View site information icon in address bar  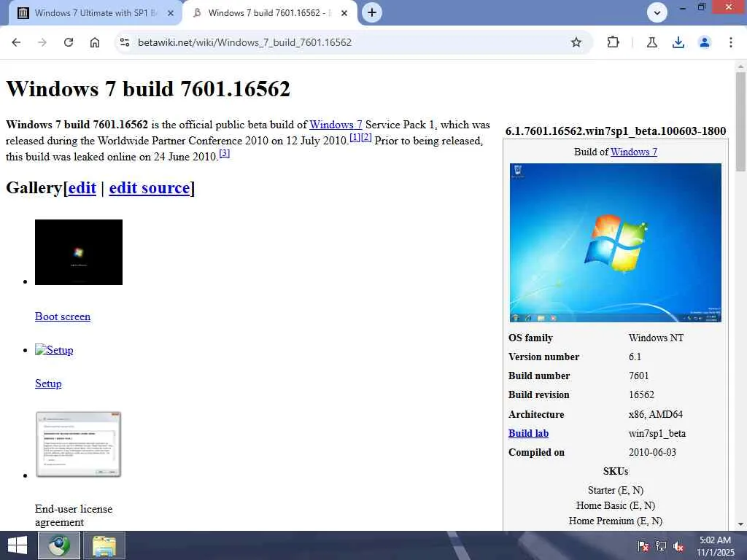pyautogui.click(x=125, y=42)
